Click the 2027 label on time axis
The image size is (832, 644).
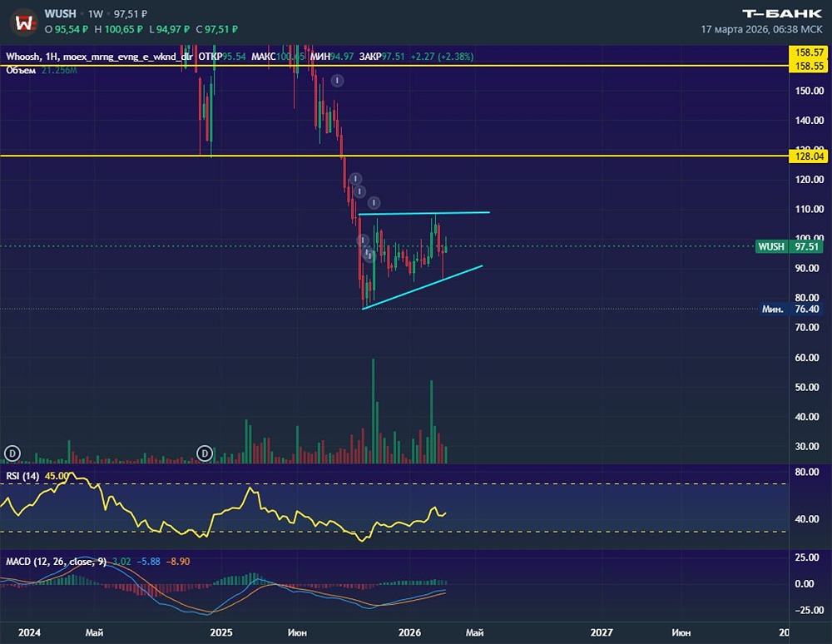(602, 632)
